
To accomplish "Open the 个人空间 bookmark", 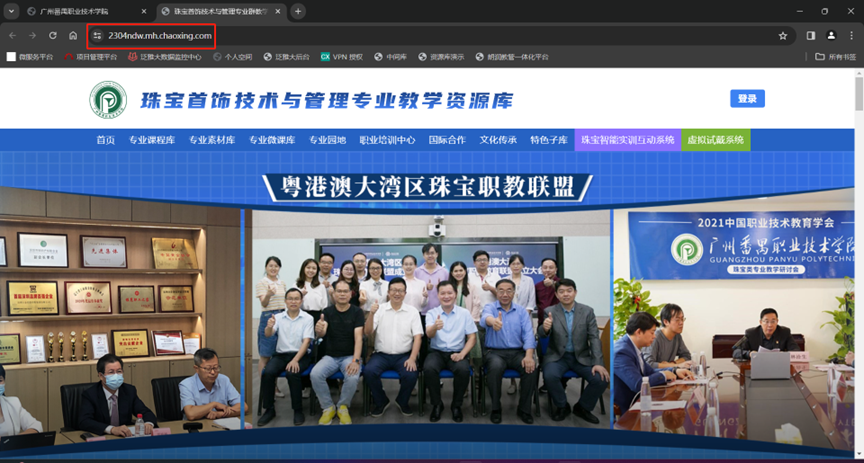I will click(x=232, y=57).
